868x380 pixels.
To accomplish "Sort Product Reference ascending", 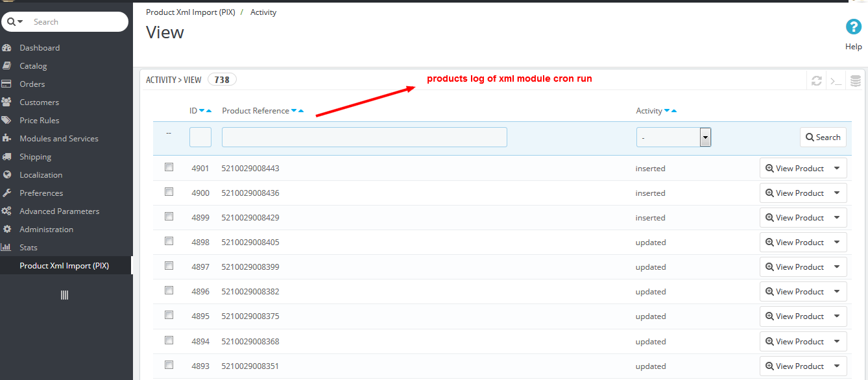I will [x=301, y=111].
